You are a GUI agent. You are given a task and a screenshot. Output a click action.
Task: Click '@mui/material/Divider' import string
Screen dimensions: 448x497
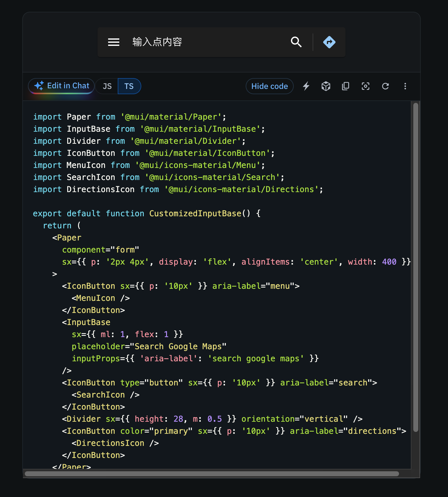point(186,141)
